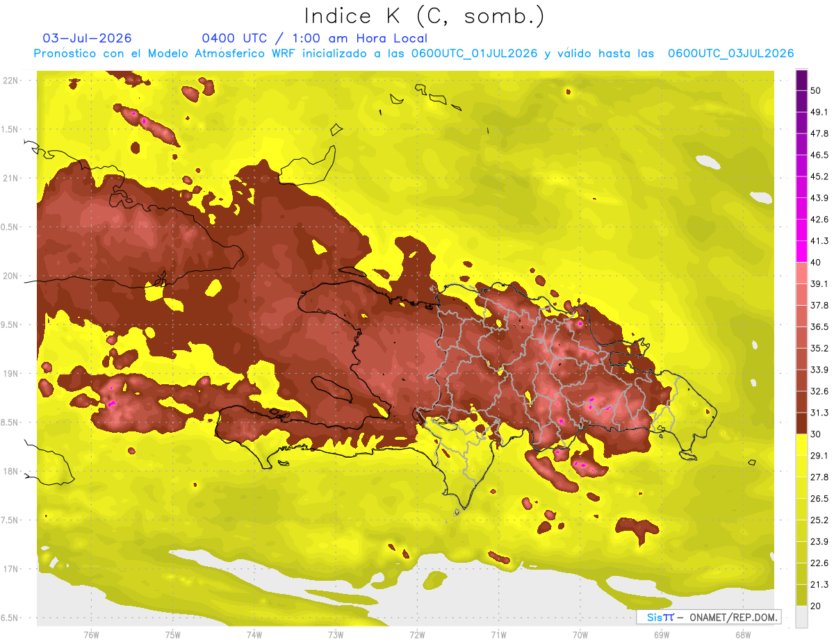Image resolution: width=834 pixels, height=644 pixels.
Task: Click the 71W longitude label
Action: point(498,634)
